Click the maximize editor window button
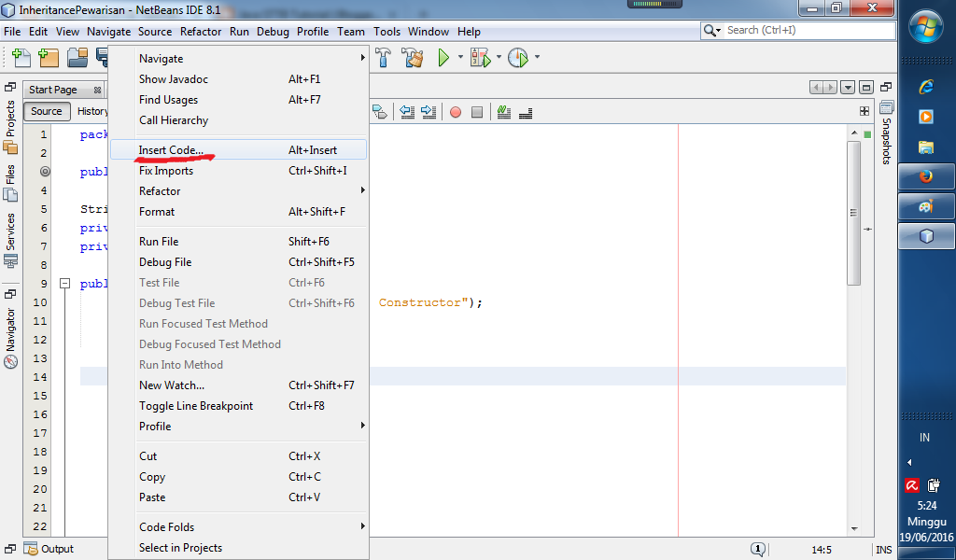 click(866, 88)
